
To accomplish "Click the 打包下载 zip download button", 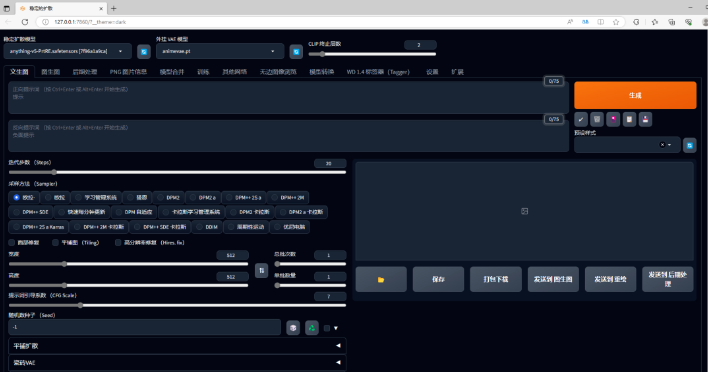I will click(x=496, y=279).
